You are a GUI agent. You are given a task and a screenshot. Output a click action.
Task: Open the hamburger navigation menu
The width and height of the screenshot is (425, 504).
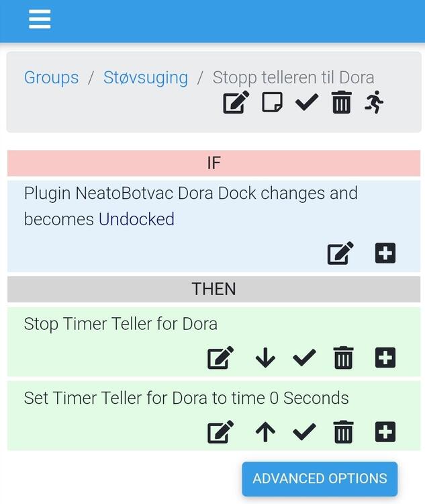tap(40, 19)
